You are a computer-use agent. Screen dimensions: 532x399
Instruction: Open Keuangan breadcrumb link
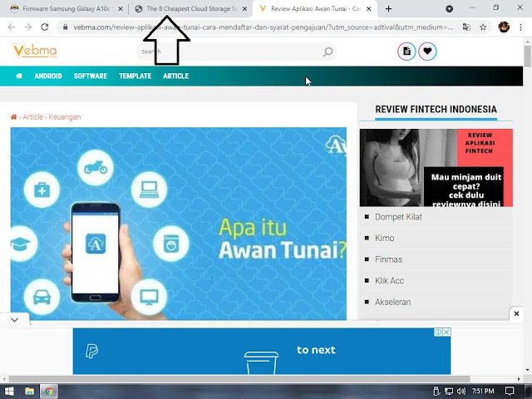[65, 117]
